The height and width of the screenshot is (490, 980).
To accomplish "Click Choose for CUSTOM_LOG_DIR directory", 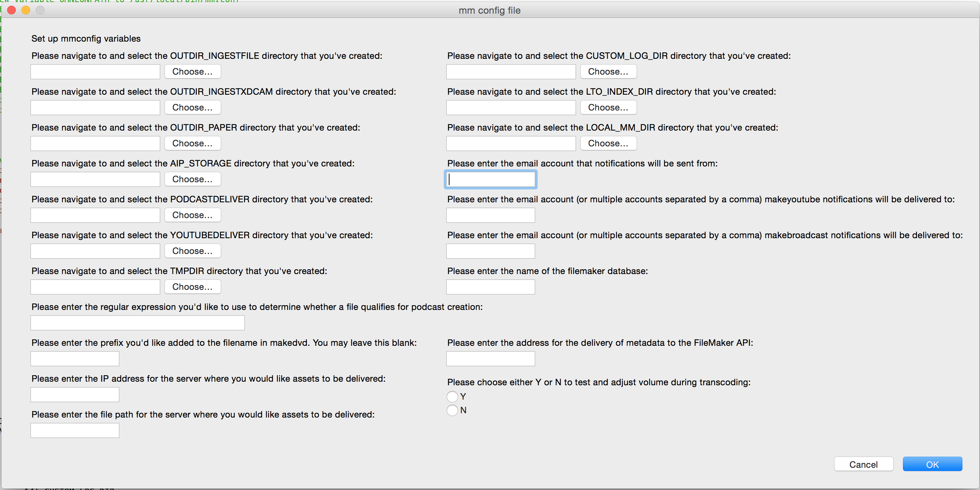I will (608, 72).
